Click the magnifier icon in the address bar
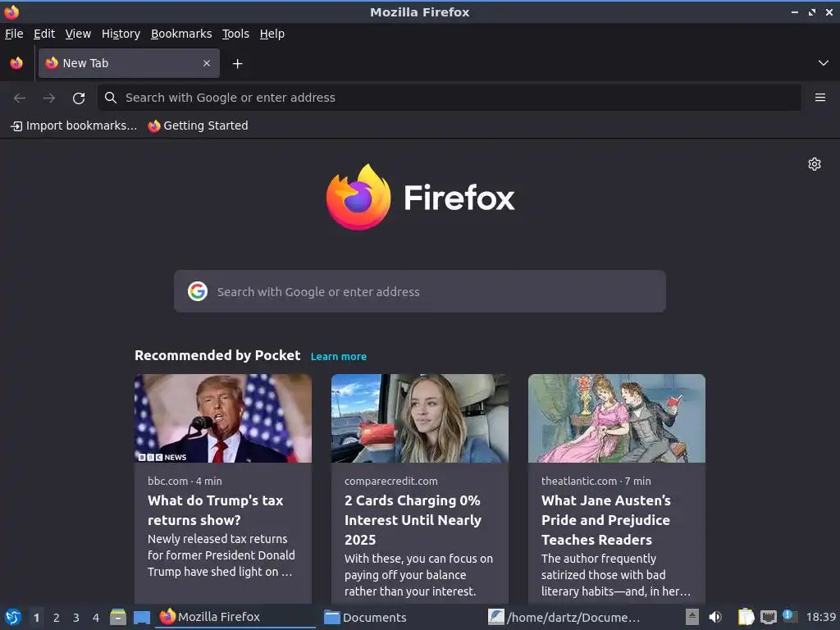Viewport: 840px width, 630px height. (x=111, y=98)
